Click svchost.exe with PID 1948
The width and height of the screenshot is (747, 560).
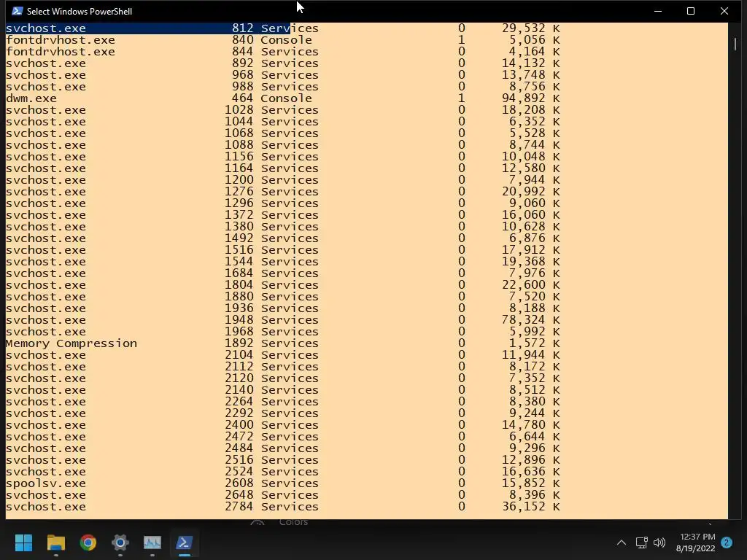[46, 320]
